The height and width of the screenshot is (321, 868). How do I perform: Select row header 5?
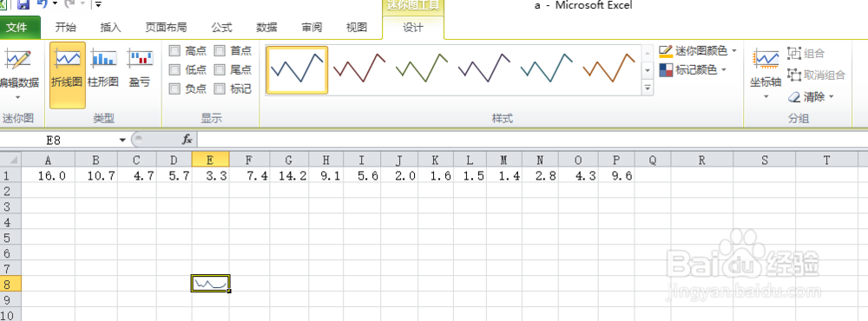[x=10, y=238]
